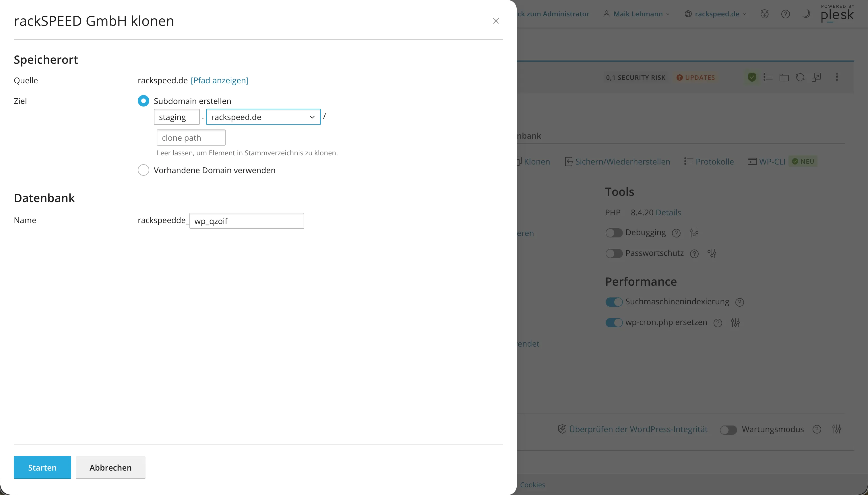
Task: Select the Subdomain erstellen radio option
Action: pos(144,101)
